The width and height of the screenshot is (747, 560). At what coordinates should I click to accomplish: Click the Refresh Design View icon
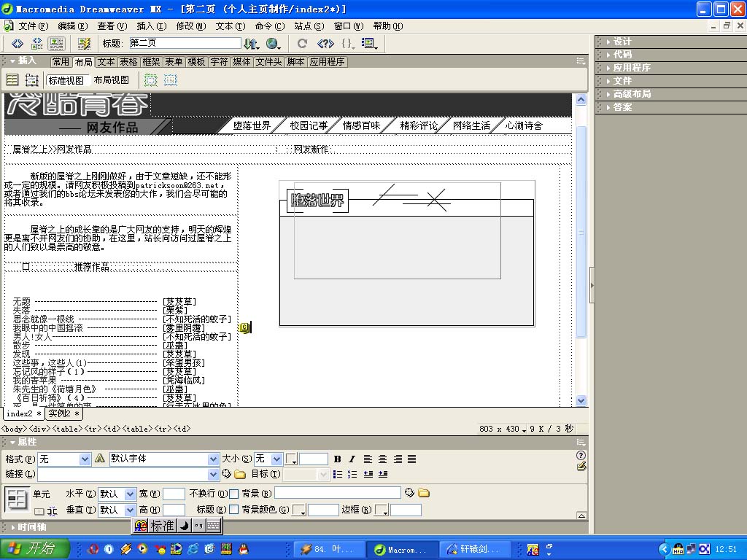pos(302,44)
